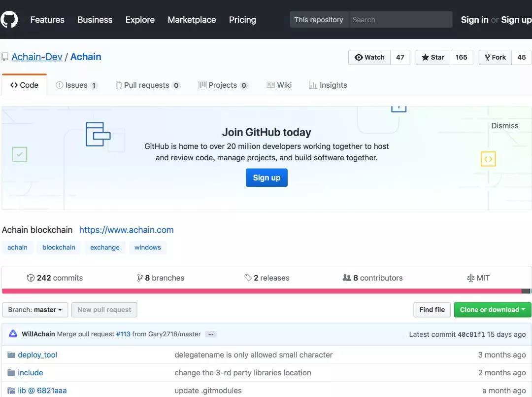Select the exchange topic tag
Viewport: 532px width, 397px height.
(x=105, y=247)
